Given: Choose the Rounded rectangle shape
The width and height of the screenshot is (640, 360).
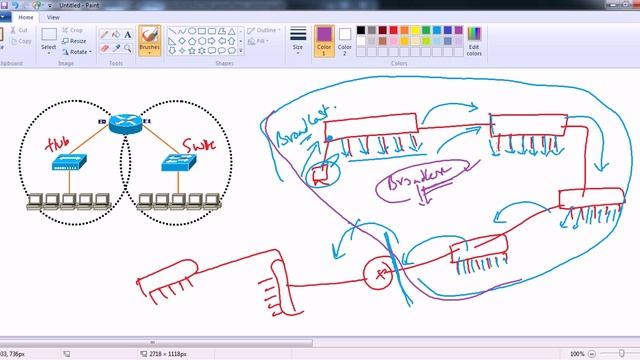Looking at the screenshot, I should coord(212,31).
